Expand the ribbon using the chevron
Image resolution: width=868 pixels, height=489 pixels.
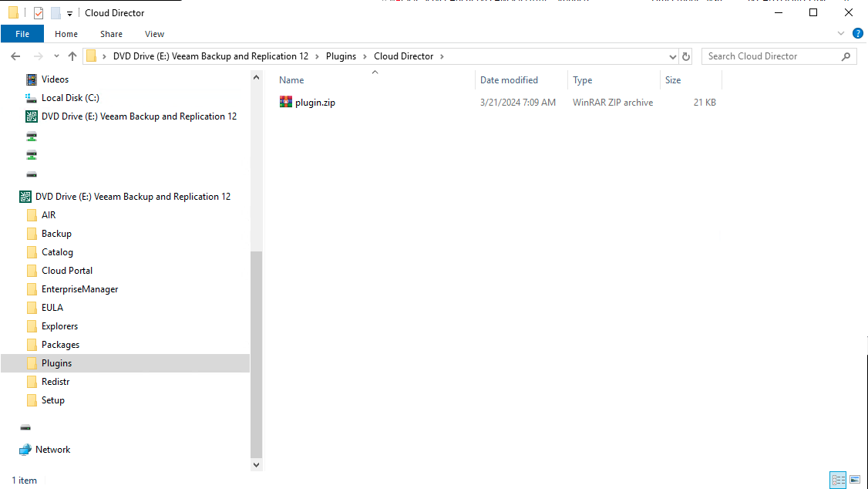841,33
